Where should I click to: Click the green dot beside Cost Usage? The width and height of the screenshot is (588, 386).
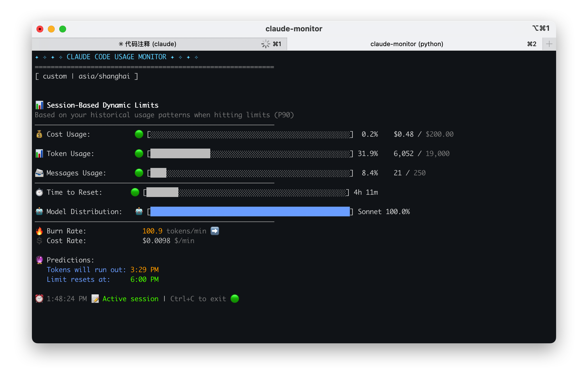point(139,134)
